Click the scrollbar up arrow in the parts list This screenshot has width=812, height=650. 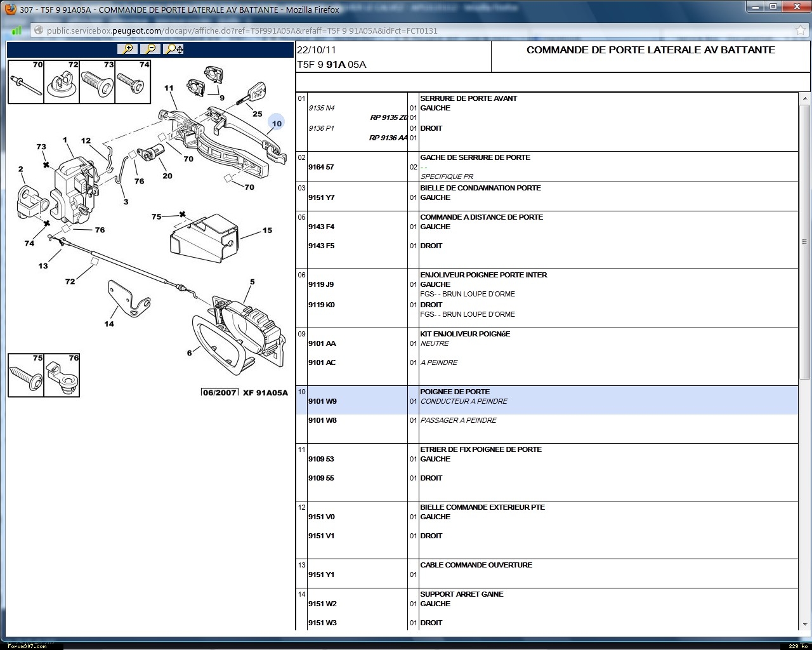[804, 98]
